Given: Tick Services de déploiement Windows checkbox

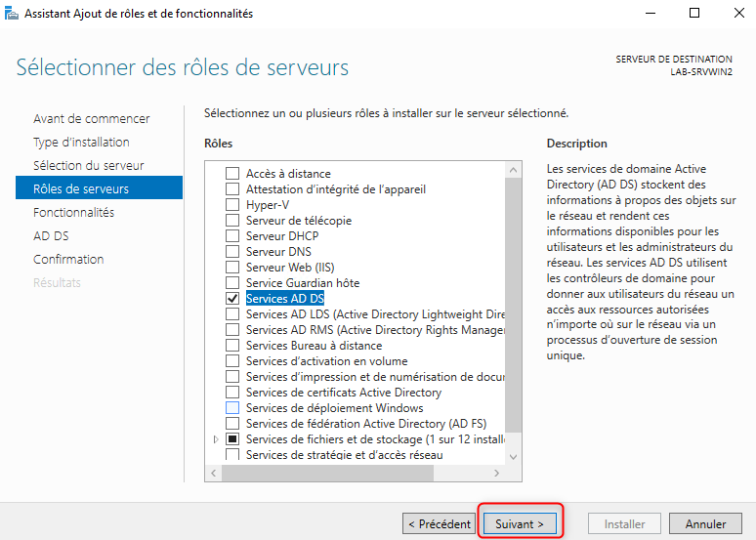Looking at the screenshot, I should [x=232, y=408].
